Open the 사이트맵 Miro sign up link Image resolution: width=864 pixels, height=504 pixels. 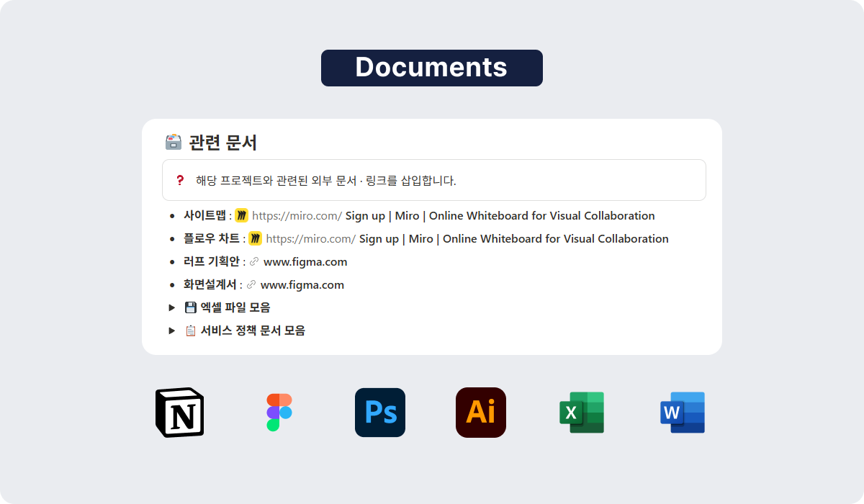(x=500, y=215)
